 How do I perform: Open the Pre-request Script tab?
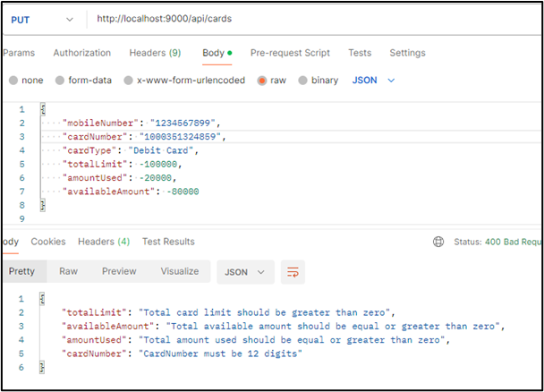290,53
